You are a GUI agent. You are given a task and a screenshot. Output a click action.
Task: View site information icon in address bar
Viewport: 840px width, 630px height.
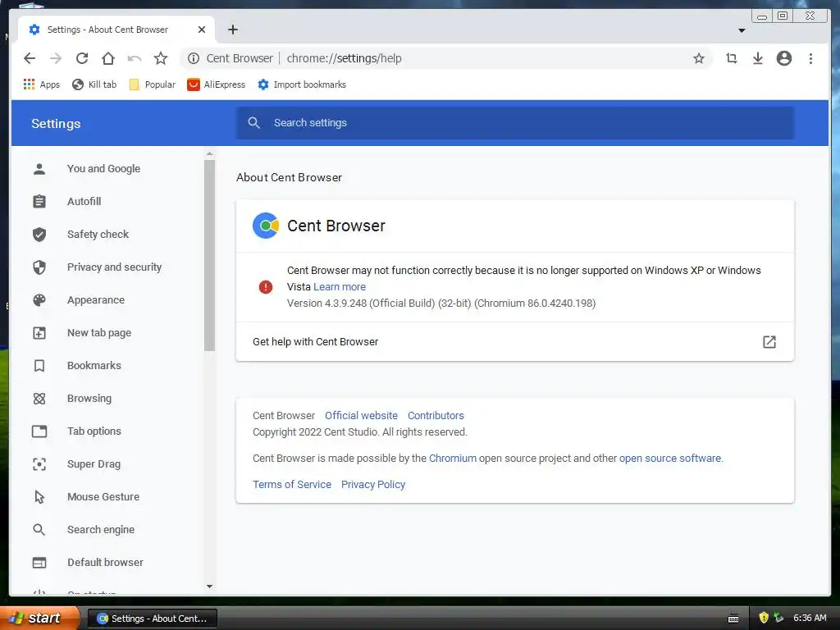194,58
